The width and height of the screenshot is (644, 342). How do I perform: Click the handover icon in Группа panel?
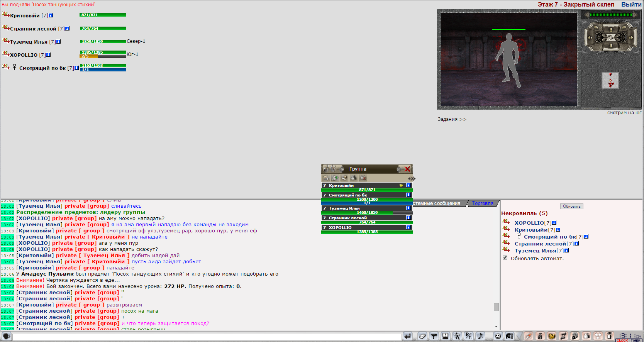click(344, 178)
